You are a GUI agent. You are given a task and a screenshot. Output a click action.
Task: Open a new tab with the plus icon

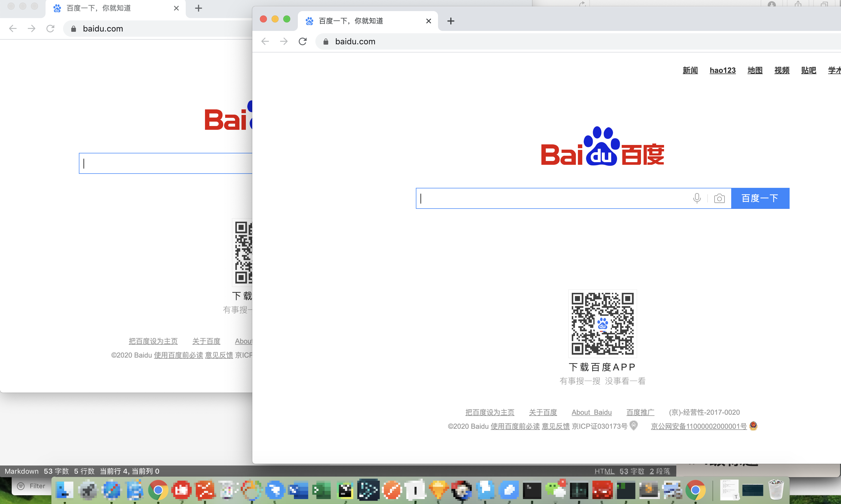pyautogui.click(x=451, y=21)
